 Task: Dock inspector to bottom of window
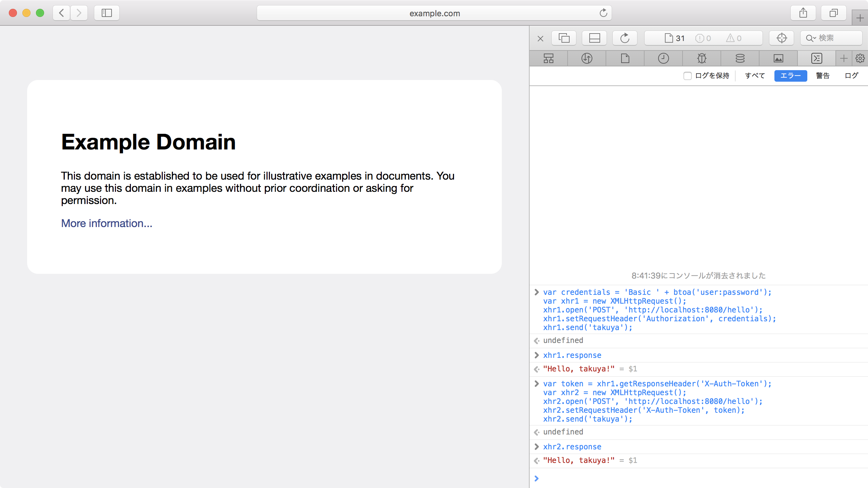pyautogui.click(x=594, y=38)
